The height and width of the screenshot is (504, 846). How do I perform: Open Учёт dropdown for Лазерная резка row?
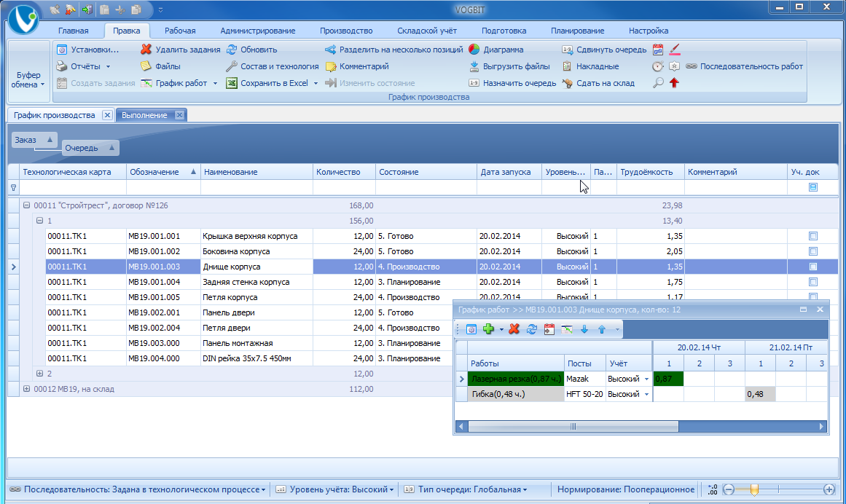click(x=646, y=379)
